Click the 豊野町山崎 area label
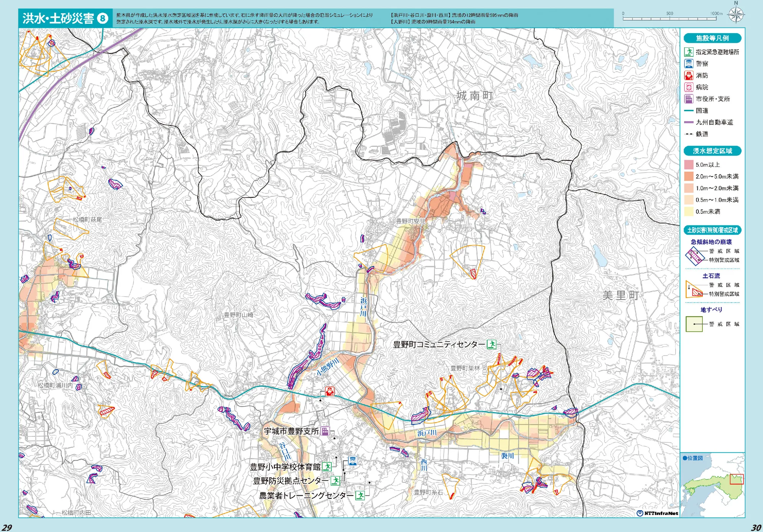This screenshot has height=532, width=763. [238, 315]
